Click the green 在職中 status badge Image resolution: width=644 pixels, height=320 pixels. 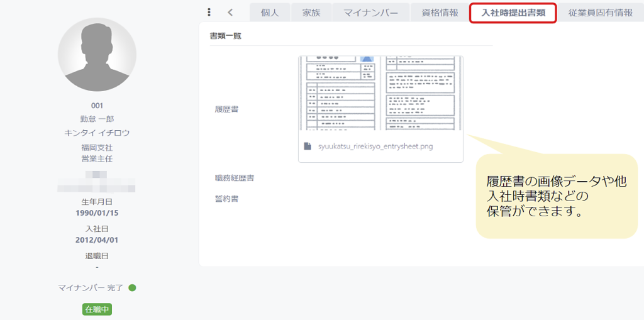point(97,309)
